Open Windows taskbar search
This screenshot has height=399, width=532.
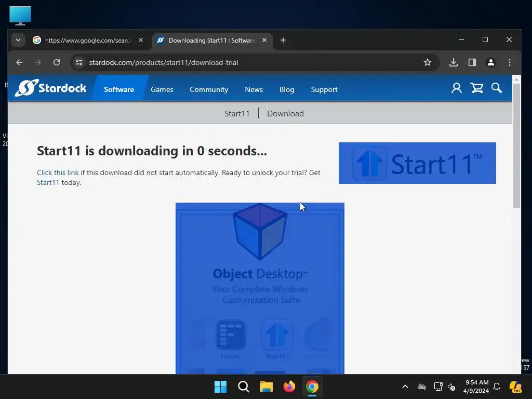click(x=244, y=387)
